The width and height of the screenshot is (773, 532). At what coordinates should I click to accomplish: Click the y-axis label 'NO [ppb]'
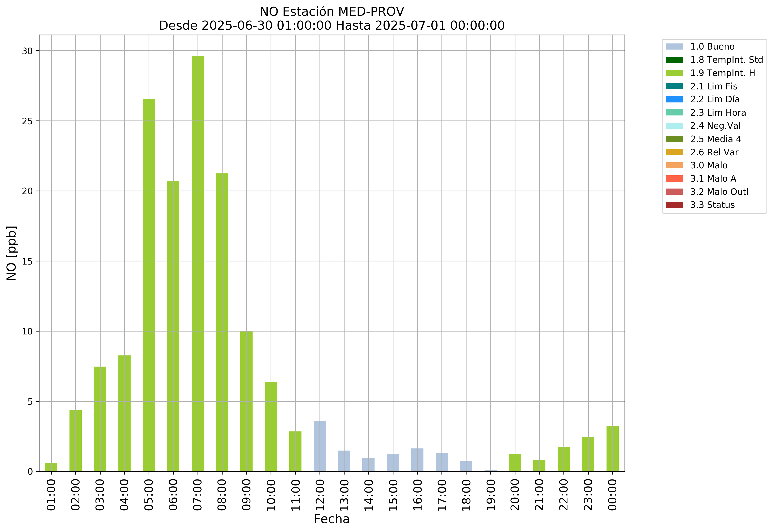click(12, 253)
